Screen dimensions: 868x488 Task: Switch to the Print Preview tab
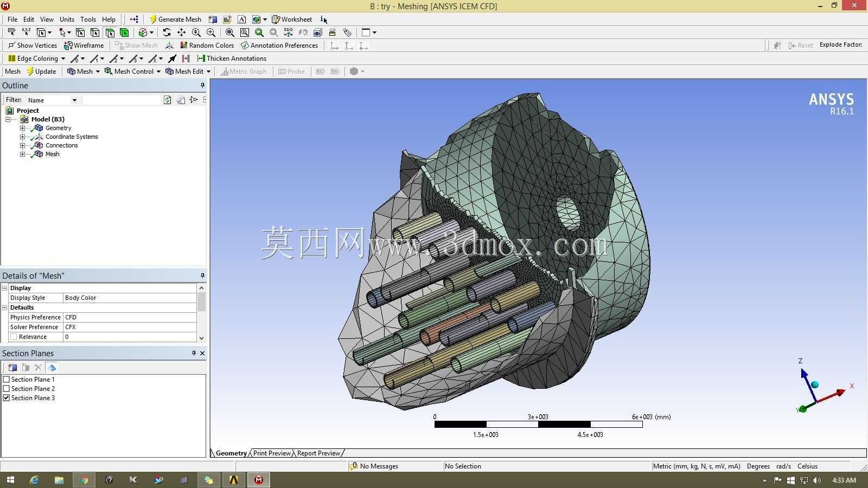[272, 453]
